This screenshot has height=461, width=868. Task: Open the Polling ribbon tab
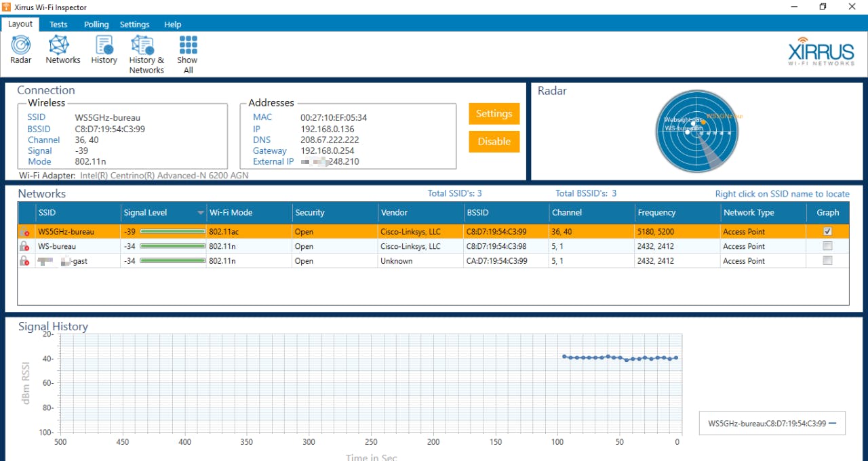pos(96,24)
